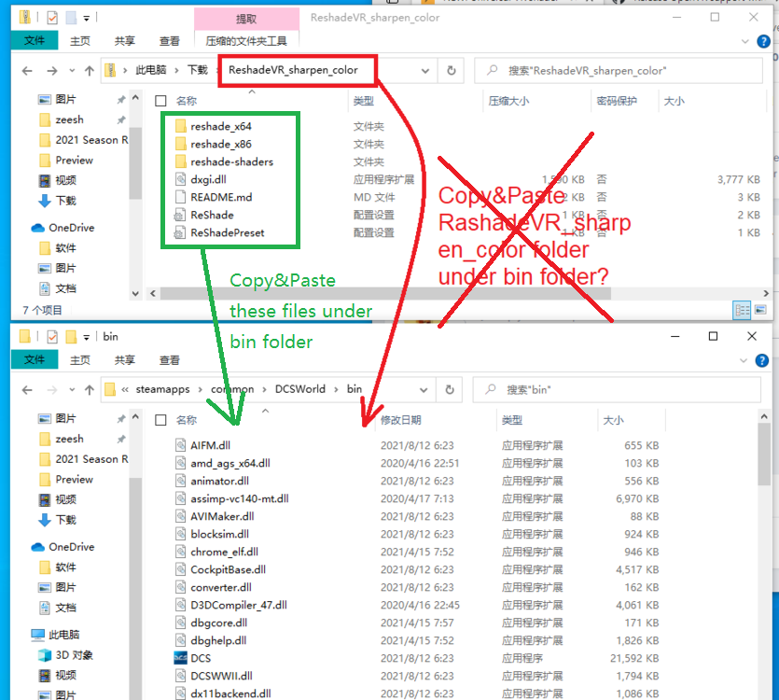Open 查看 tab in bin window
The image size is (779, 700).
(169, 360)
